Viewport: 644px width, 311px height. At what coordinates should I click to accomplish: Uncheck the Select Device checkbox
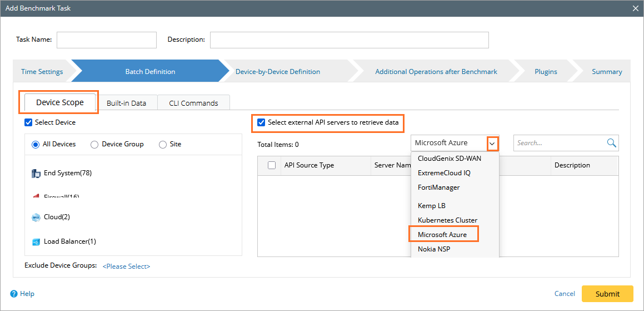click(x=28, y=122)
